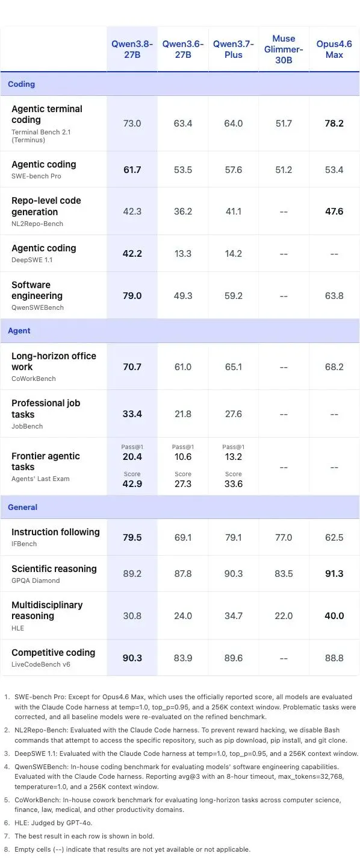Click the GPQA Diamond 91.3 score cell

coord(334,573)
